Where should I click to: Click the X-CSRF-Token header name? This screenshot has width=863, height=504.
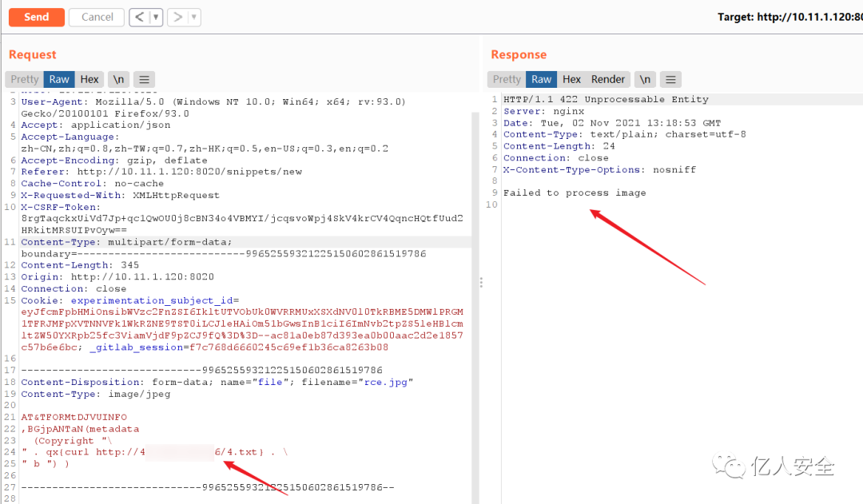click(61, 207)
